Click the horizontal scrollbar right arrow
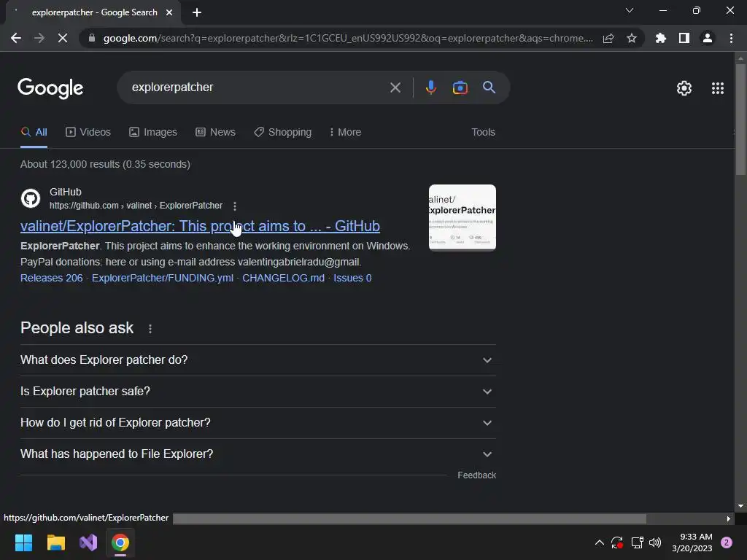 (729, 518)
